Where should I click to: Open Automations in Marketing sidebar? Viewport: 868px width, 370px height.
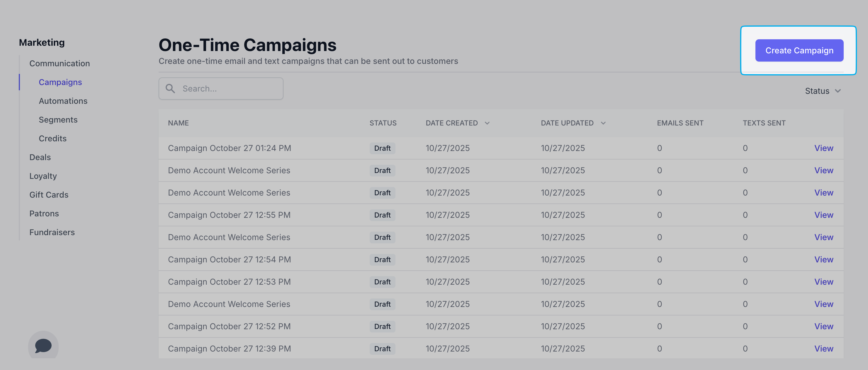(x=63, y=101)
